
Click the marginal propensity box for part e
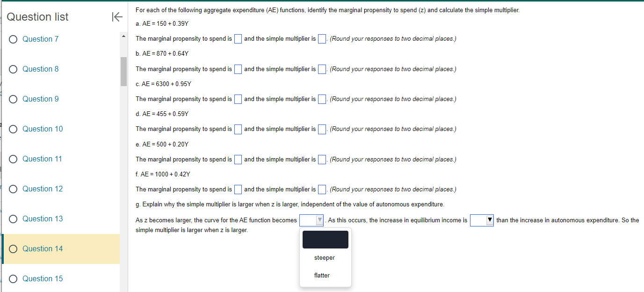point(238,159)
